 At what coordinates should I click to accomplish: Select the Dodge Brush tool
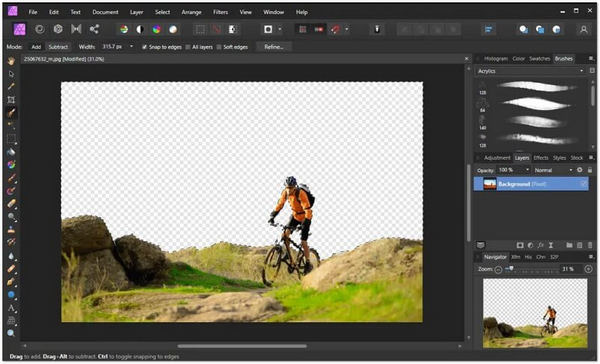11,217
